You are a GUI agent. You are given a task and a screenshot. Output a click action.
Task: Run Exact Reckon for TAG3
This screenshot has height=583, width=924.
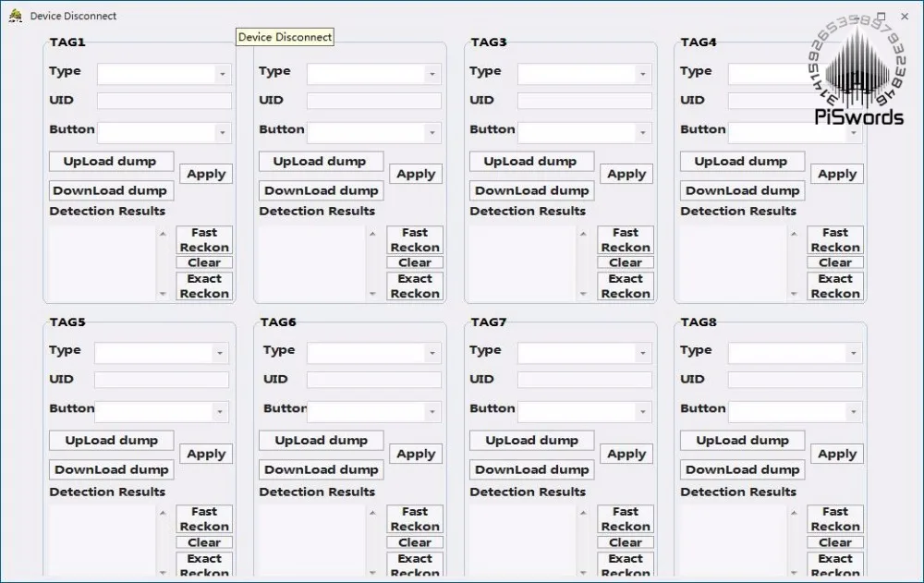click(x=626, y=285)
